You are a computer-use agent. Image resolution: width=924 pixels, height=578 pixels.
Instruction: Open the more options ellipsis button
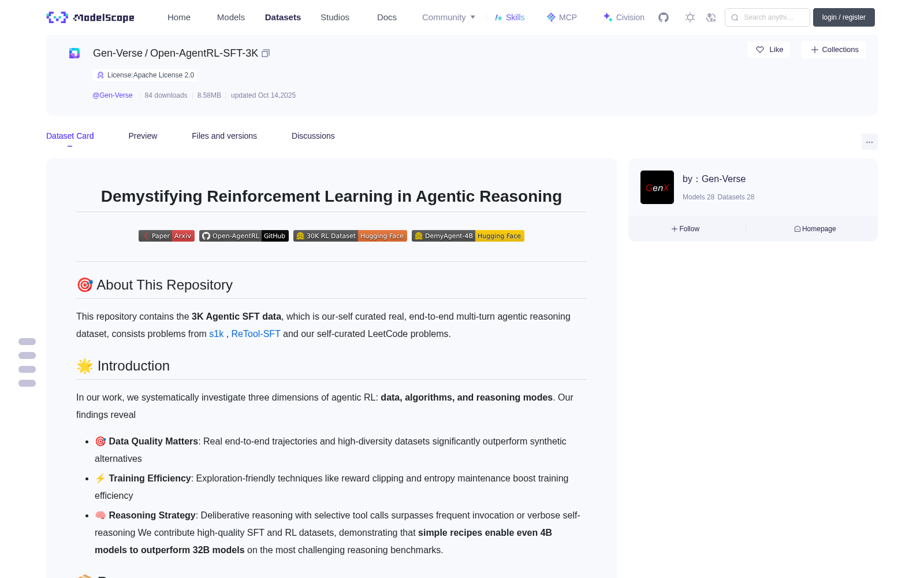[869, 142]
